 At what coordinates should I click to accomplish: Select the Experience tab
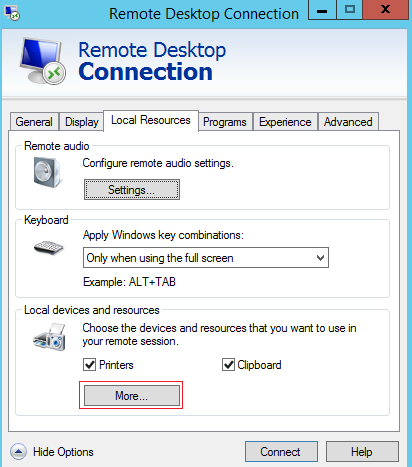[285, 122]
